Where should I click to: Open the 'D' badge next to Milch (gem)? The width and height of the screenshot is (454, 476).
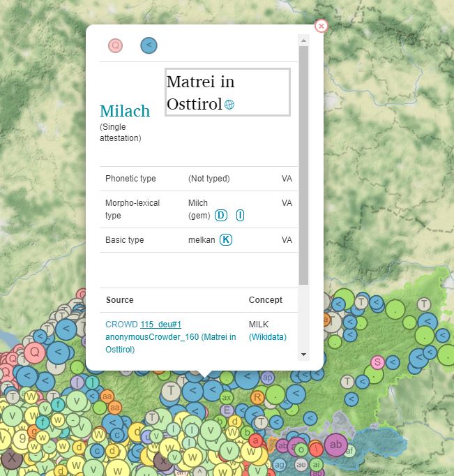221,216
